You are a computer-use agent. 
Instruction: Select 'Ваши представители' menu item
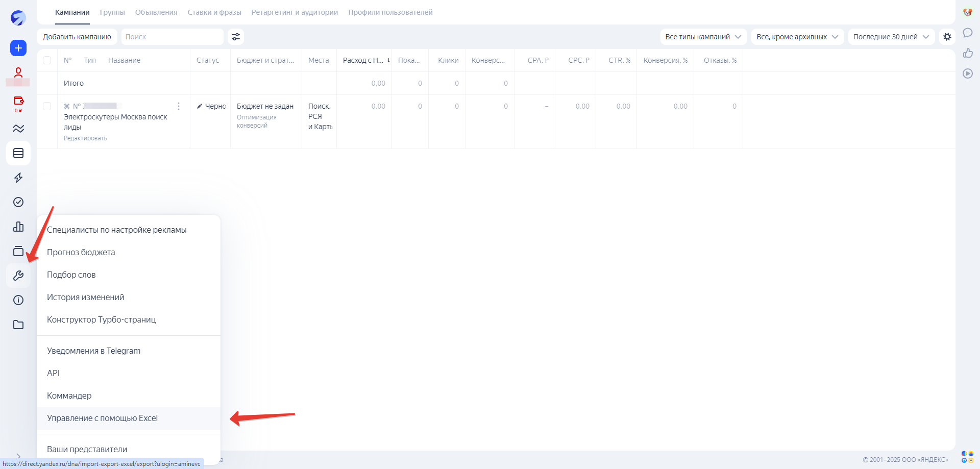click(129, 449)
